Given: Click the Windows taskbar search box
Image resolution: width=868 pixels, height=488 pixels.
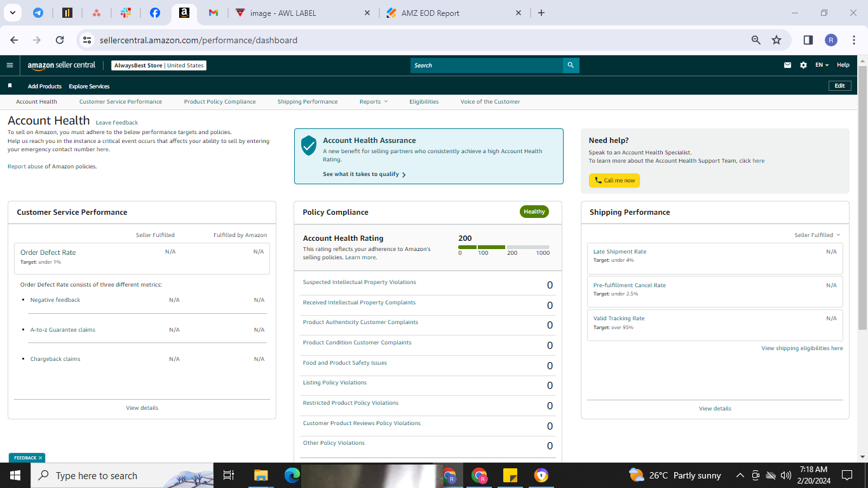Looking at the screenshot, I should tap(122, 475).
